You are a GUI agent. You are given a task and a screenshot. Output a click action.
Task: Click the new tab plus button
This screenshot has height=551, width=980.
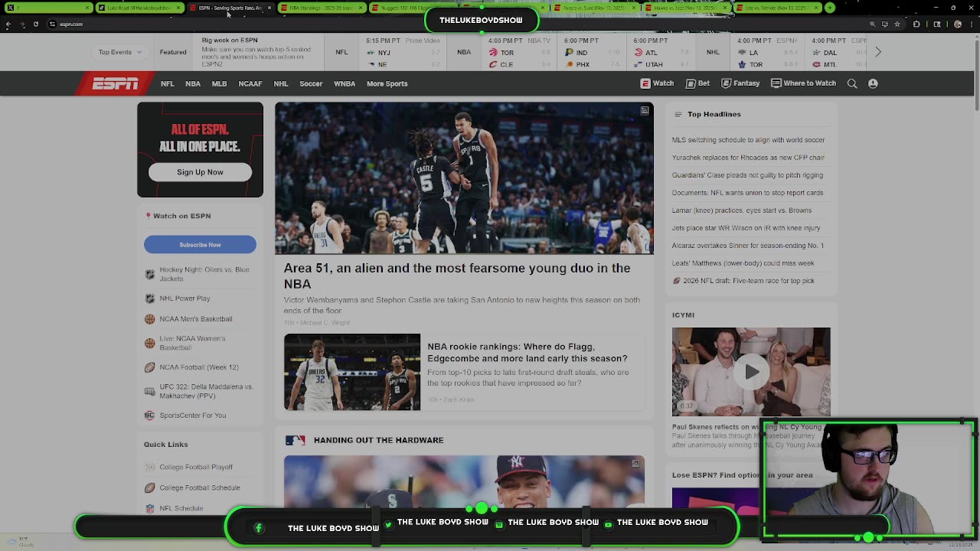point(830,8)
